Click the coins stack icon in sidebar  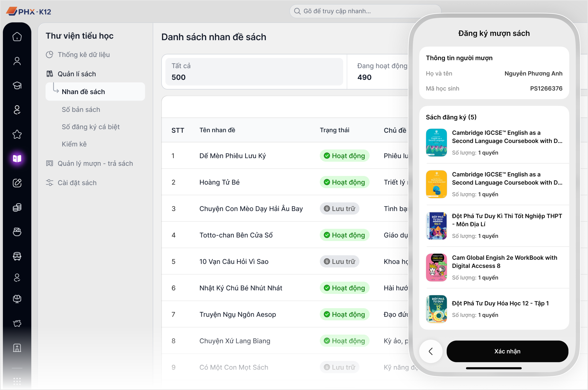(17, 207)
